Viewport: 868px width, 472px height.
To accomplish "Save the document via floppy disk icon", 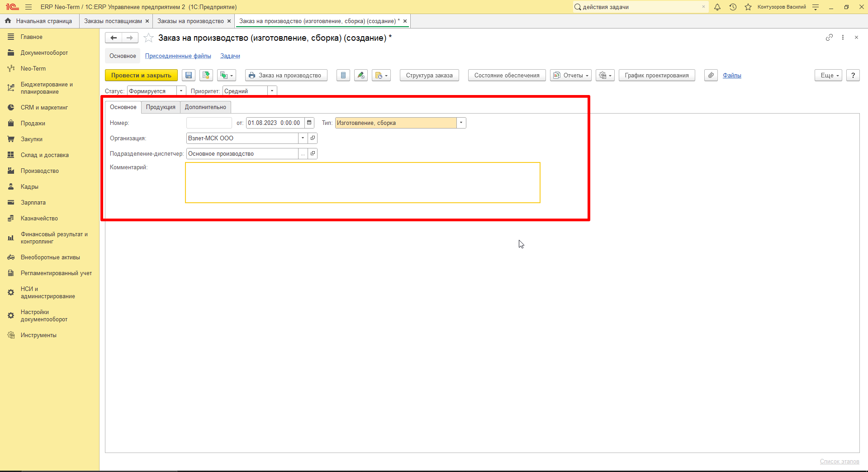I will (189, 76).
